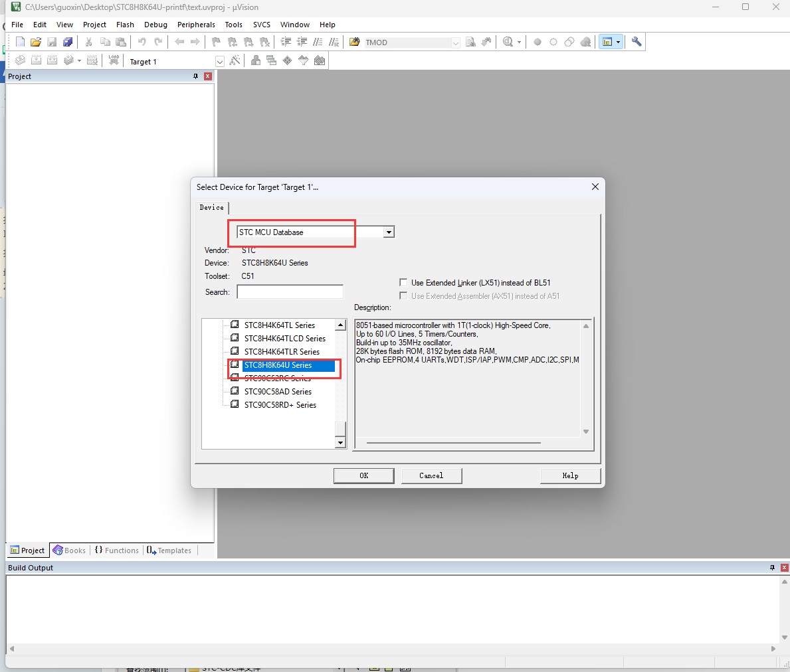790x672 pixels.
Task: Insert bookmark flag icon
Action: tap(216, 42)
